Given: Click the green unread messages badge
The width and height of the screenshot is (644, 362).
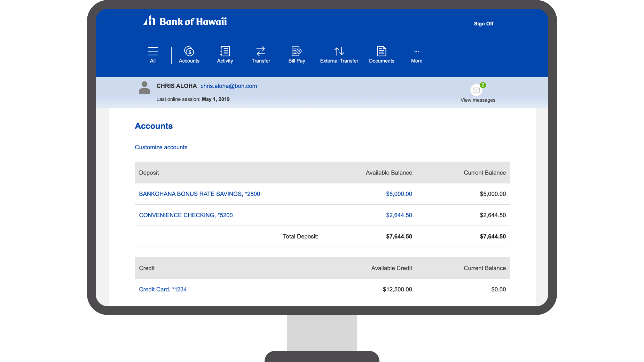Looking at the screenshot, I should pos(483,85).
